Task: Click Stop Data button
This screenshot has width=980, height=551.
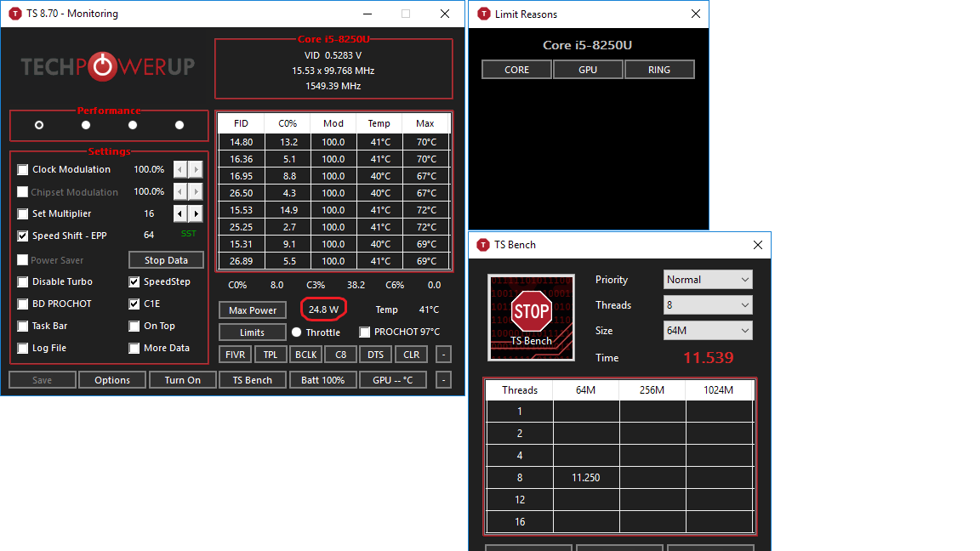Action: point(166,260)
